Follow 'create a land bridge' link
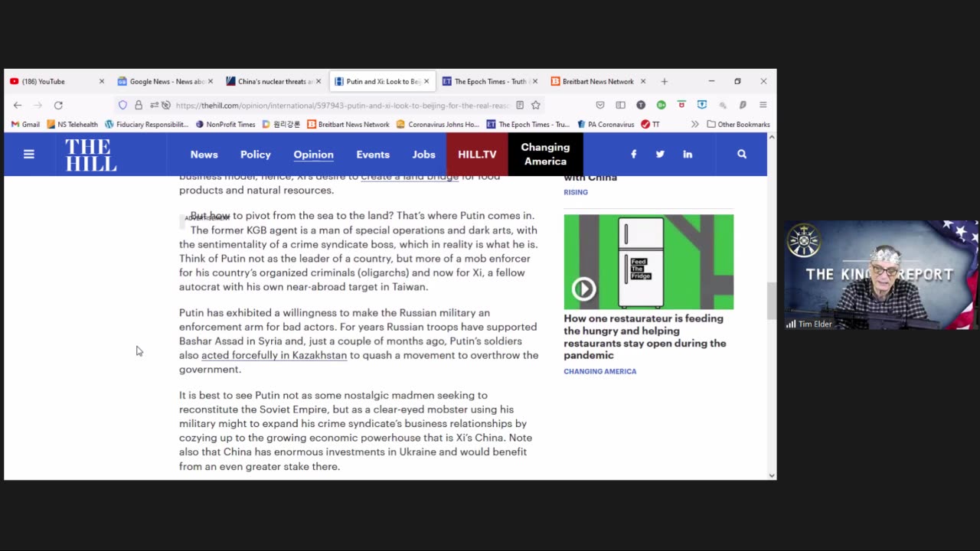 point(410,176)
